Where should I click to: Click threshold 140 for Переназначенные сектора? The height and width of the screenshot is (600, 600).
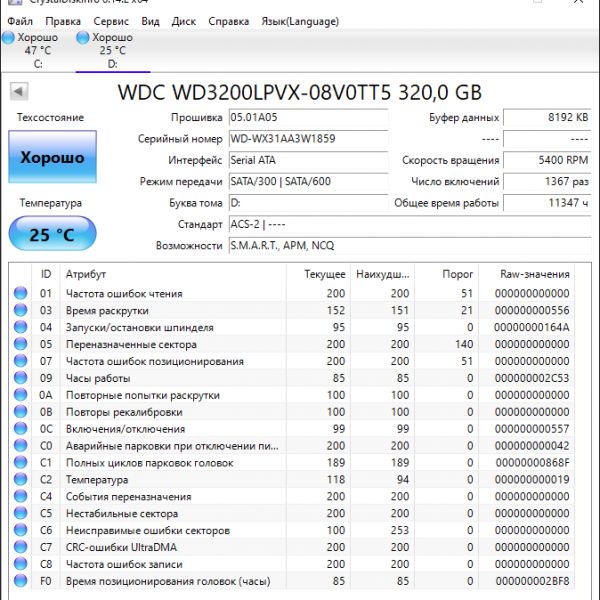point(464,344)
